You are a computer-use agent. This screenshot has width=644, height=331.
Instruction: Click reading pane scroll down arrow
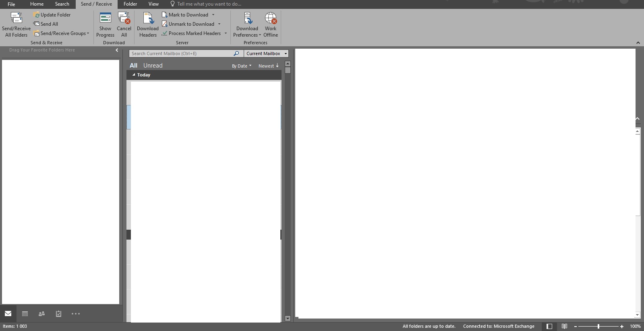point(638,315)
